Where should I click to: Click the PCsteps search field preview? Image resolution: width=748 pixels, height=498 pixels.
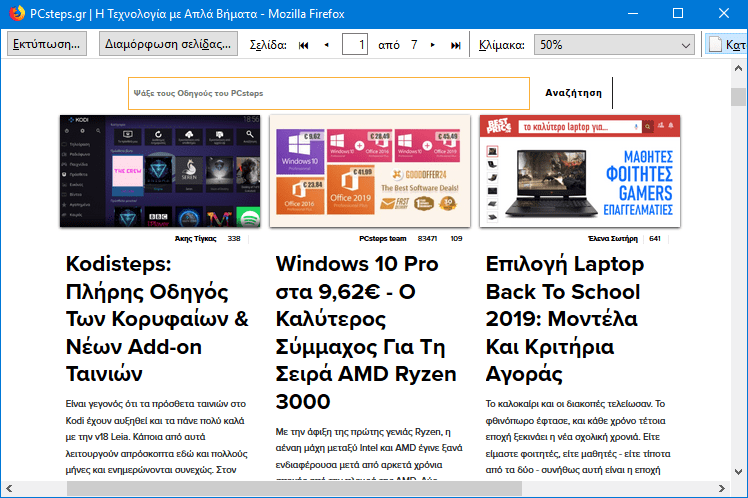coord(329,93)
